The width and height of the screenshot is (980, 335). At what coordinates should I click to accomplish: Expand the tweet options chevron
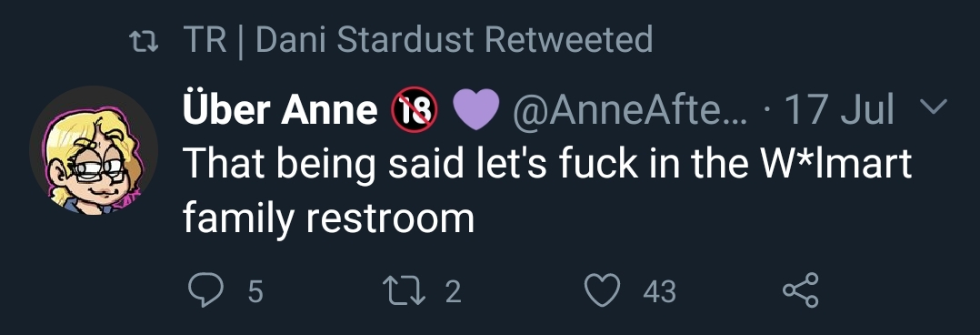[x=935, y=107]
